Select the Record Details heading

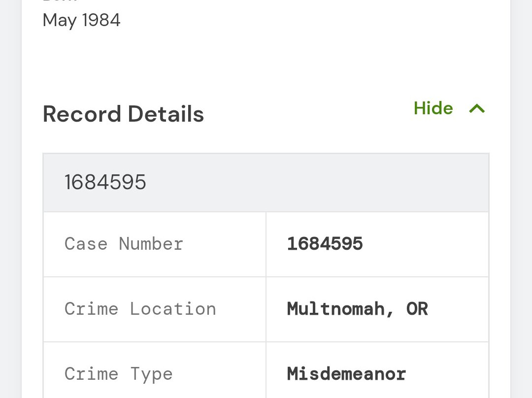pos(123,114)
